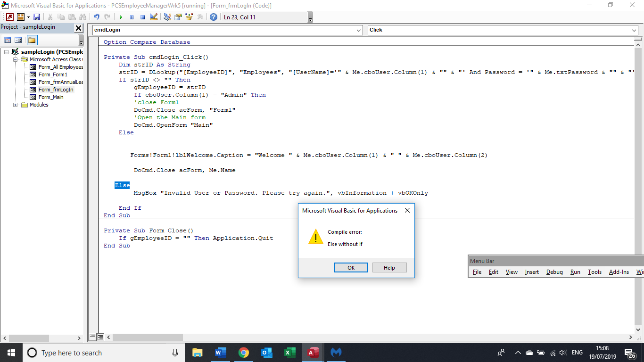Open the Insert menu in Menu Bar
The height and width of the screenshot is (362, 644).
(532, 272)
